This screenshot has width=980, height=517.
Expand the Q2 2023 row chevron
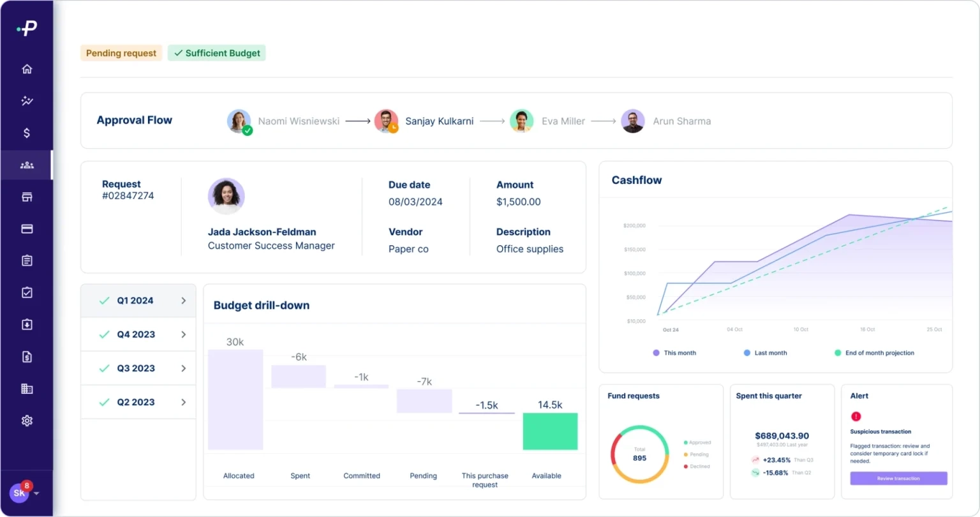point(184,402)
